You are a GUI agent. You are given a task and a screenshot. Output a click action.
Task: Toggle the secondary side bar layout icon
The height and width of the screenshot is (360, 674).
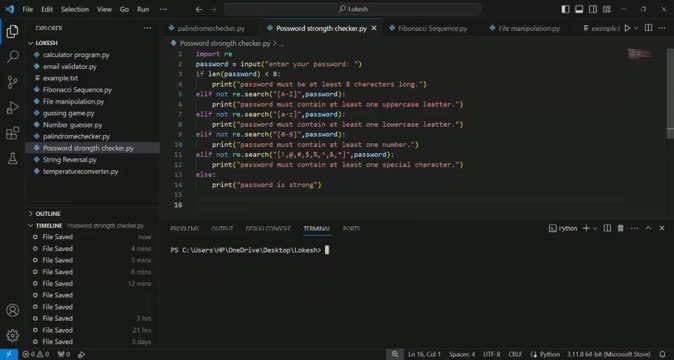(x=593, y=9)
